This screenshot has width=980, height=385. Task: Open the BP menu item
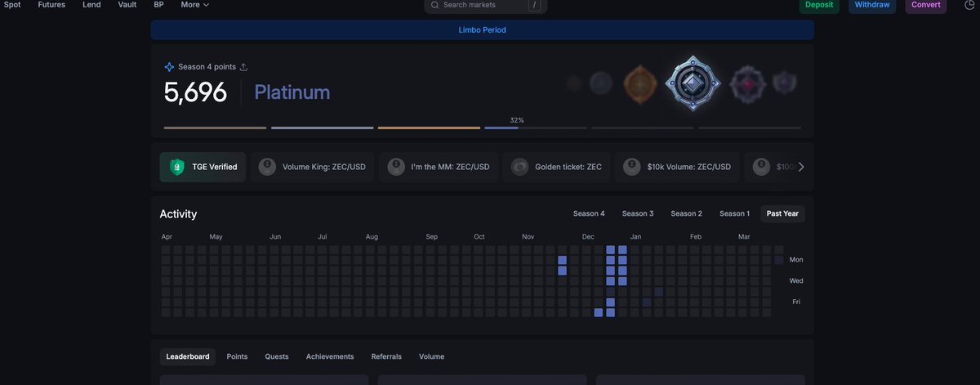158,5
